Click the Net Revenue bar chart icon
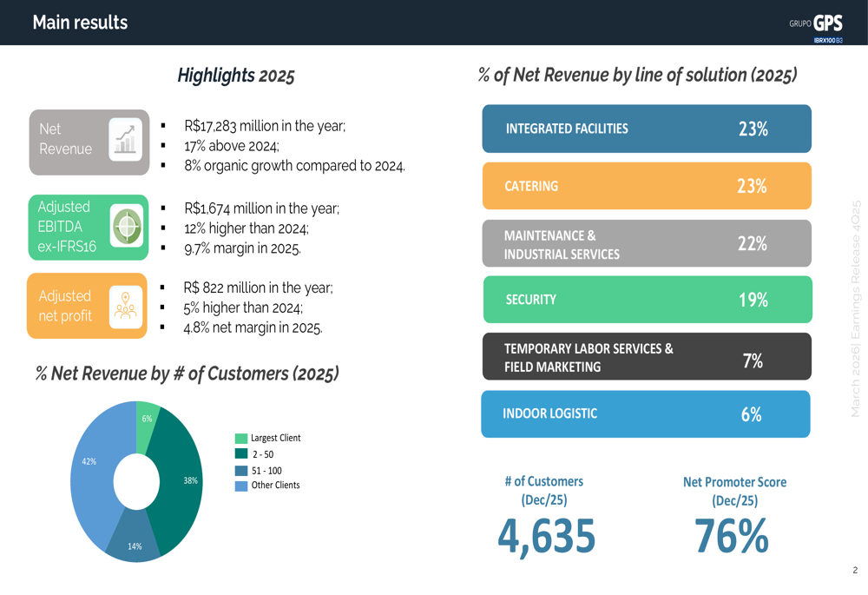 click(126, 140)
